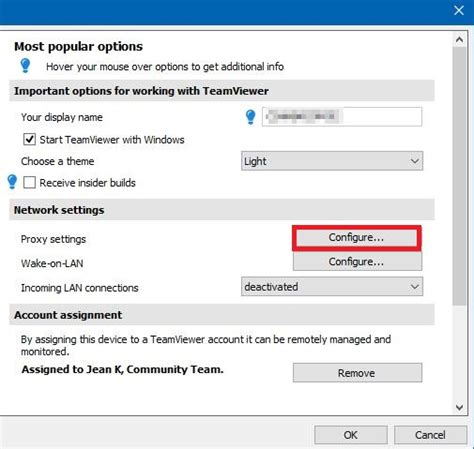The height and width of the screenshot is (449, 474).
Task: Click the 'Incoming LAN connections' label
Action: [79, 288]
